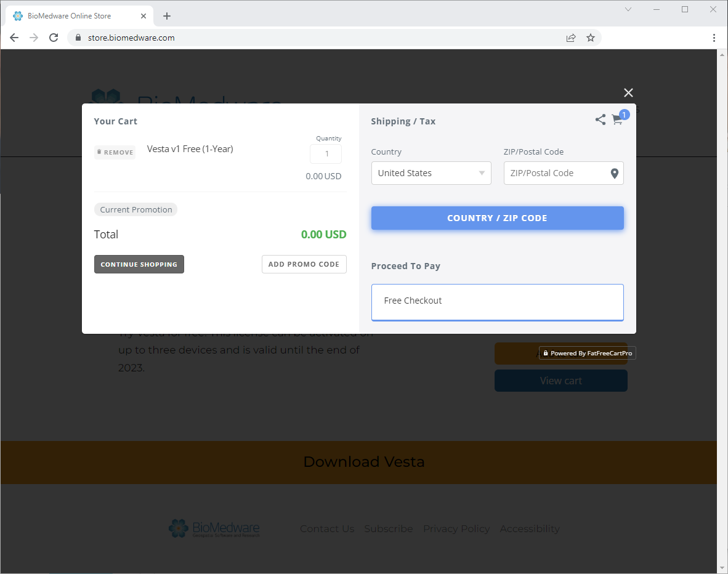Edit the quantity field for Vesta v1

coord(326,154)
